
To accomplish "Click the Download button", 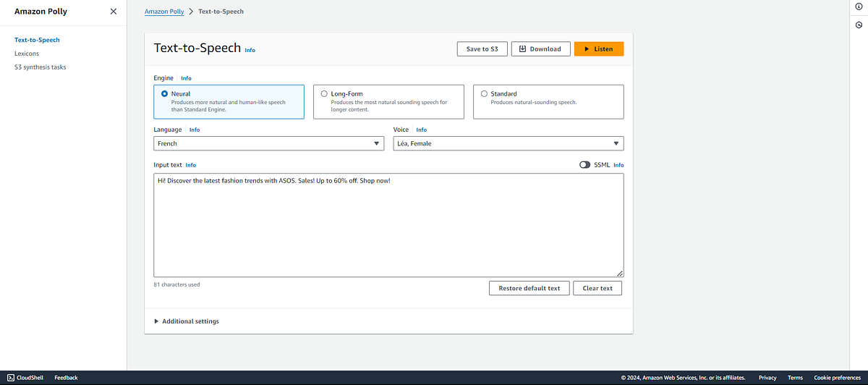I will click(x=540, y=49).
